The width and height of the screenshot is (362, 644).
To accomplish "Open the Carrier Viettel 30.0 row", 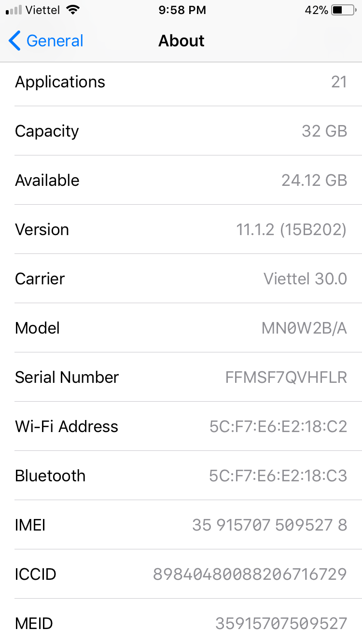I will click(x=181, y=279).
